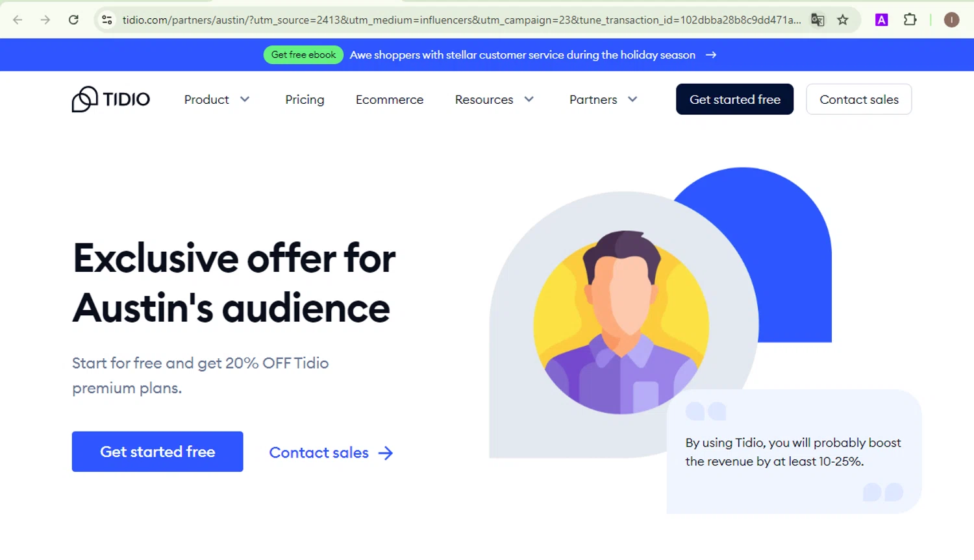
Task: Go back using browser back arrow
Action: [x=18, y=20]
